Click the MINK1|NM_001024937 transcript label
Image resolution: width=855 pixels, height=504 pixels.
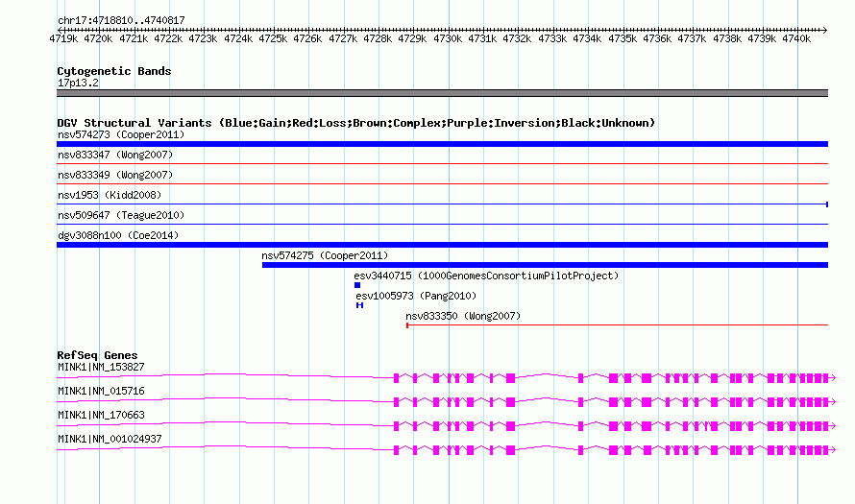tap(110, 439)
